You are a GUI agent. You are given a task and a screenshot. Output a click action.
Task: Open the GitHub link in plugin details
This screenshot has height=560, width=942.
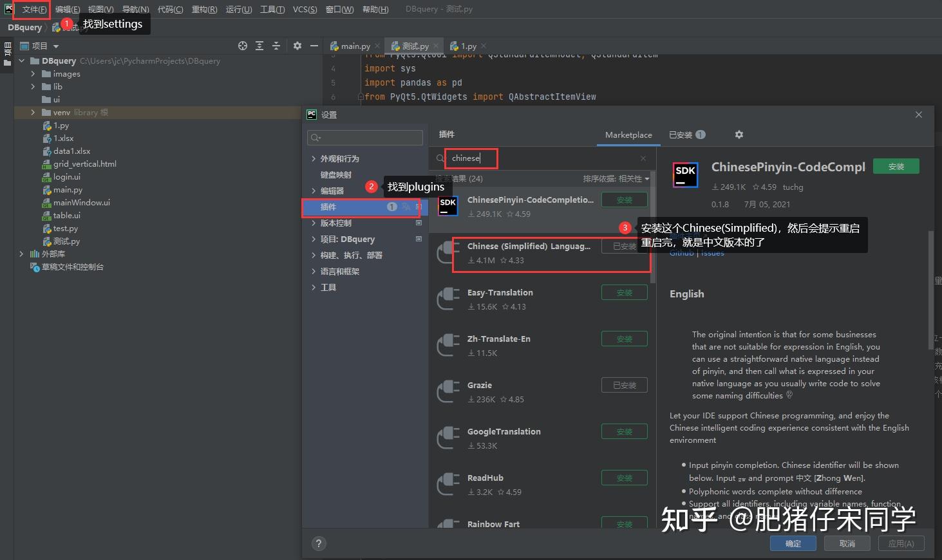pos(681,252)
